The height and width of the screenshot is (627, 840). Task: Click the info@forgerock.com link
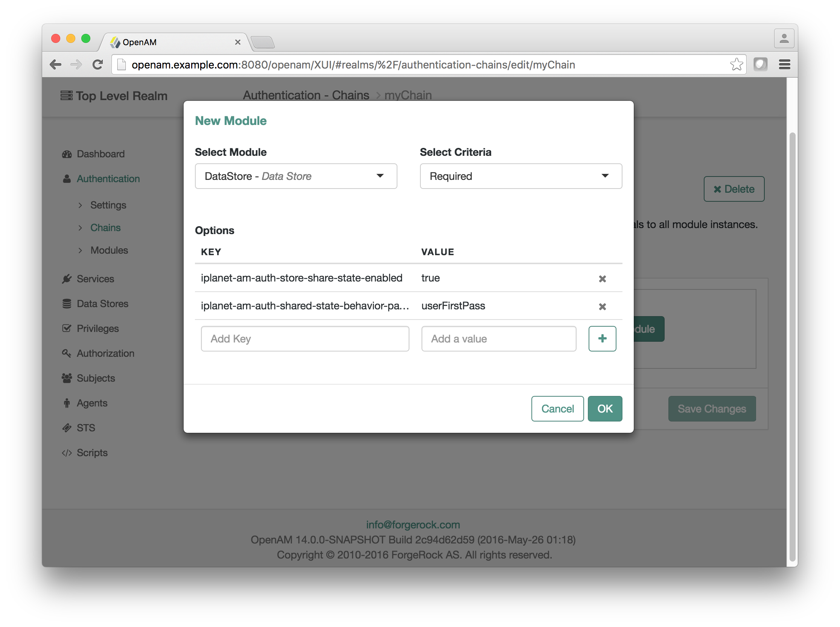tap(413, 525)
